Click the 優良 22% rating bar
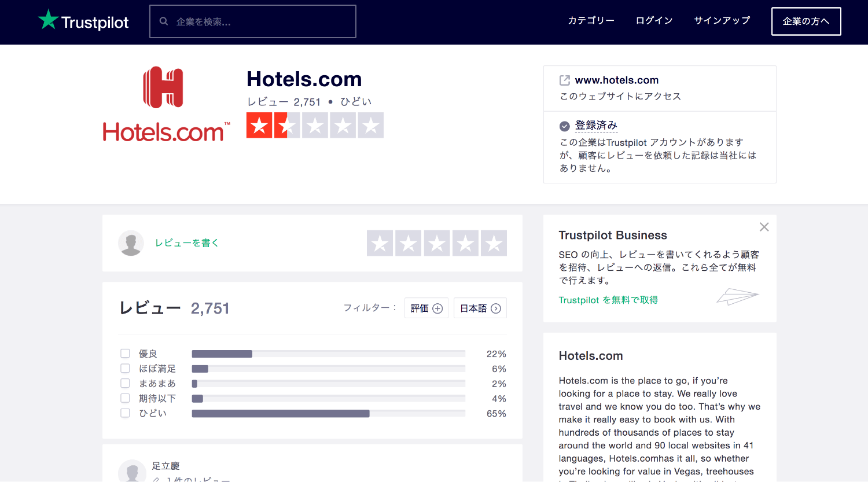 [329, 354]
